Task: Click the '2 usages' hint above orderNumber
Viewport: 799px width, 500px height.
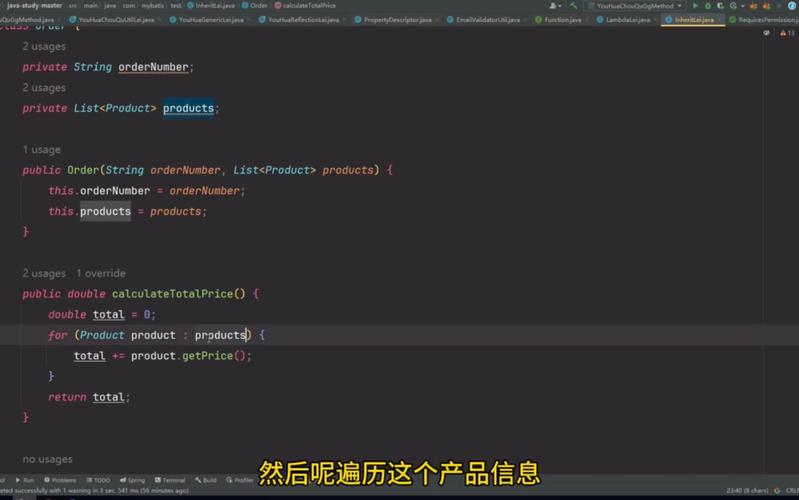Action: 44,46
